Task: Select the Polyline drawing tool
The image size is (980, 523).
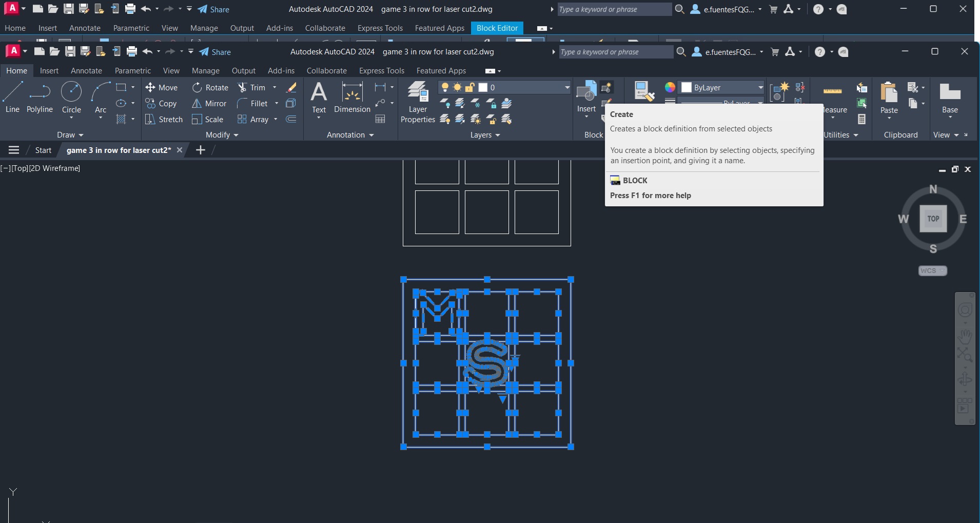Action: tap(40, 98)
